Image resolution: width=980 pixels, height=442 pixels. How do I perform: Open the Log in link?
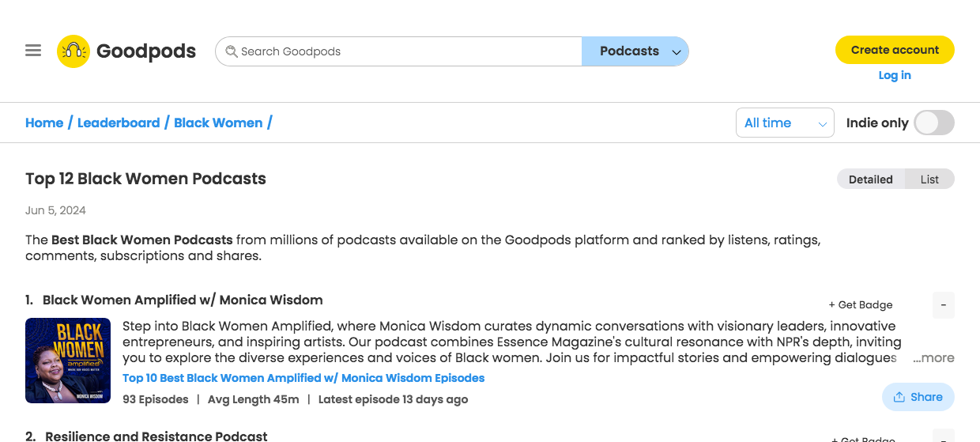[895, 75]
